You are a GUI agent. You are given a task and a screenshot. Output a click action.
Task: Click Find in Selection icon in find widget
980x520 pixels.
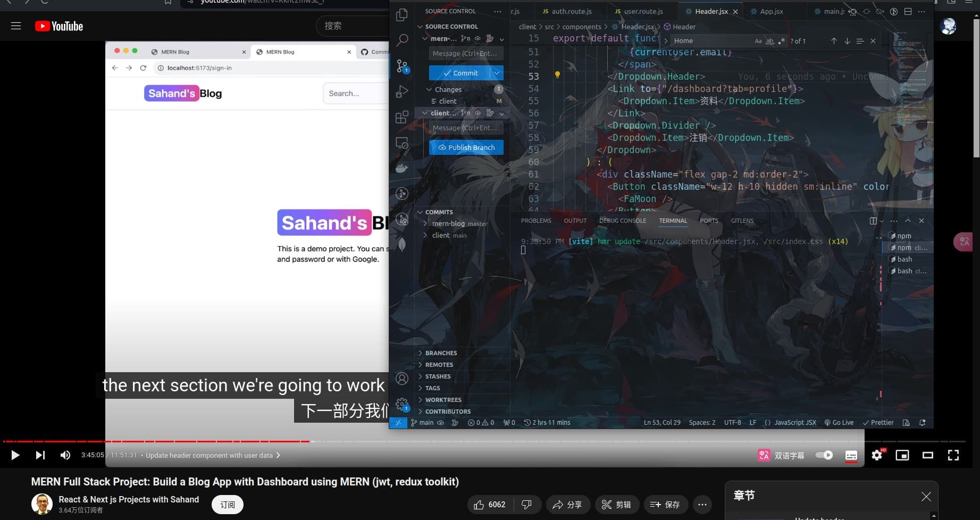[x=860, y=41]
